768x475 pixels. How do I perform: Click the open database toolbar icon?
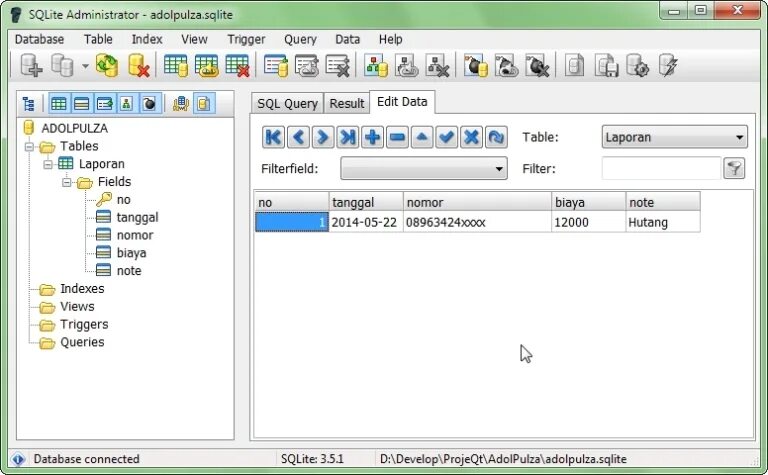tap(62, 65)
